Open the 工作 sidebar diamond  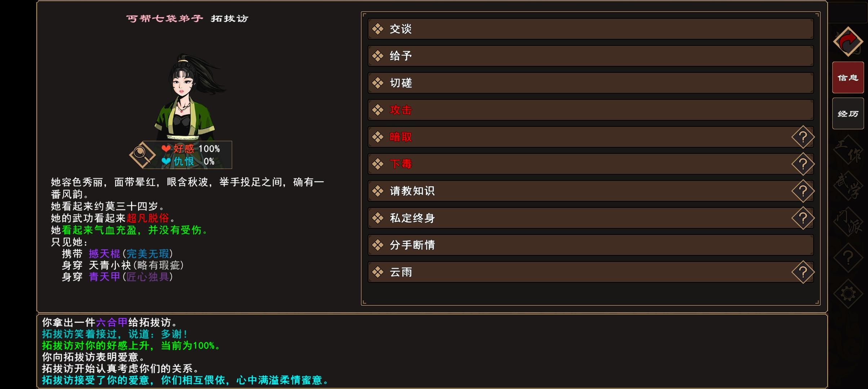click(x=848, y=149)
